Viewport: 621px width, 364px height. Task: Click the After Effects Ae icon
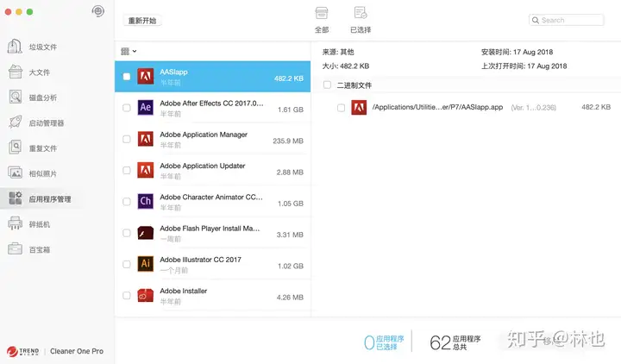click(x=146, y=107)
